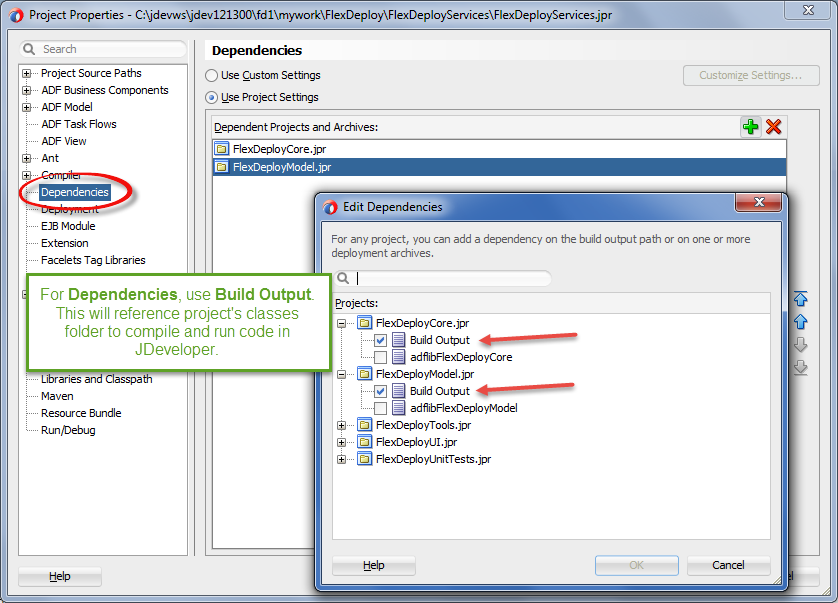838x603 pixels.
Task: Uncheck Build Output under FlexDeployModel.jpr
Action: point(381,391)
